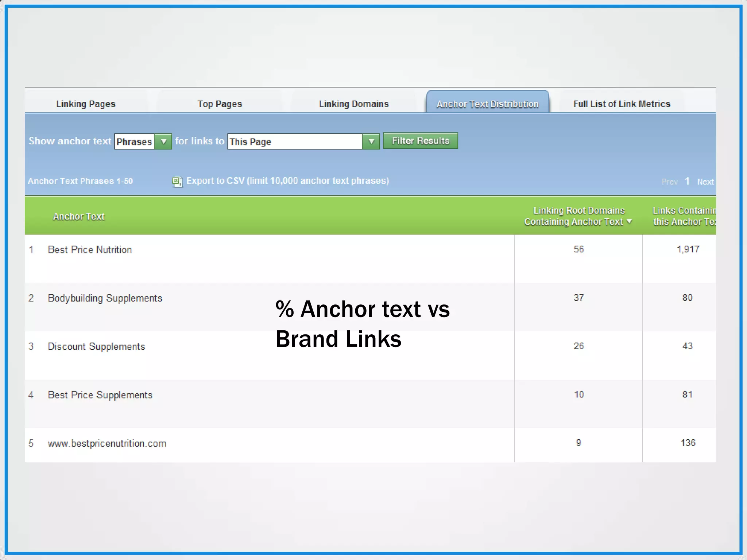Click the Phrases selection field
This screenshot has width=747, height=560.
[x=135, y=141]
